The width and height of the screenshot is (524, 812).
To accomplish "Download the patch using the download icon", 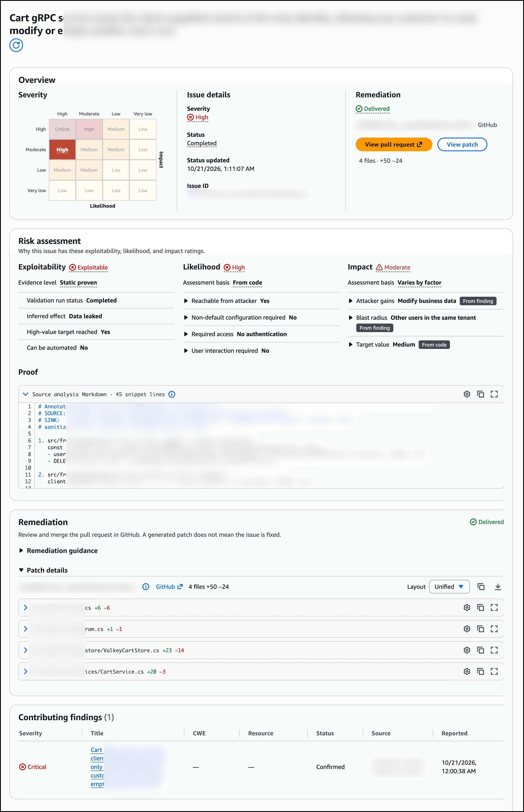I will [x=498, y=587].
